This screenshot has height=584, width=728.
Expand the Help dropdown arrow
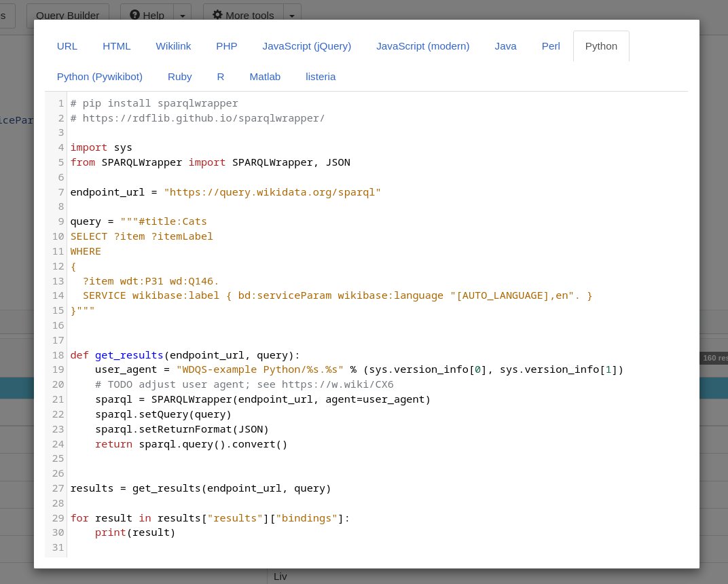pos(183,16)
